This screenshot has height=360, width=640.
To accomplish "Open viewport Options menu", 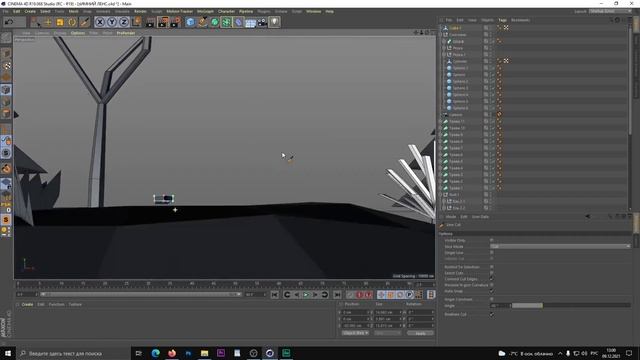I will [x=78, y=33].
